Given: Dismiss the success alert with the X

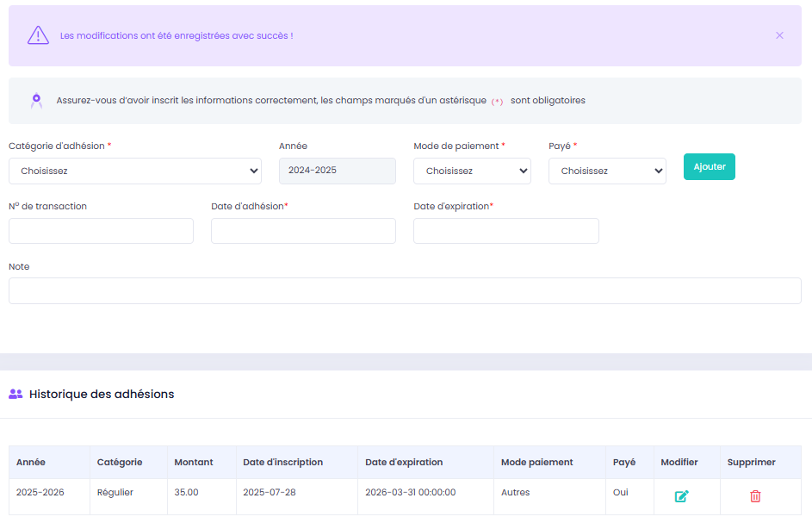Looking at the screenshot, I should click(x=779, y=35).
